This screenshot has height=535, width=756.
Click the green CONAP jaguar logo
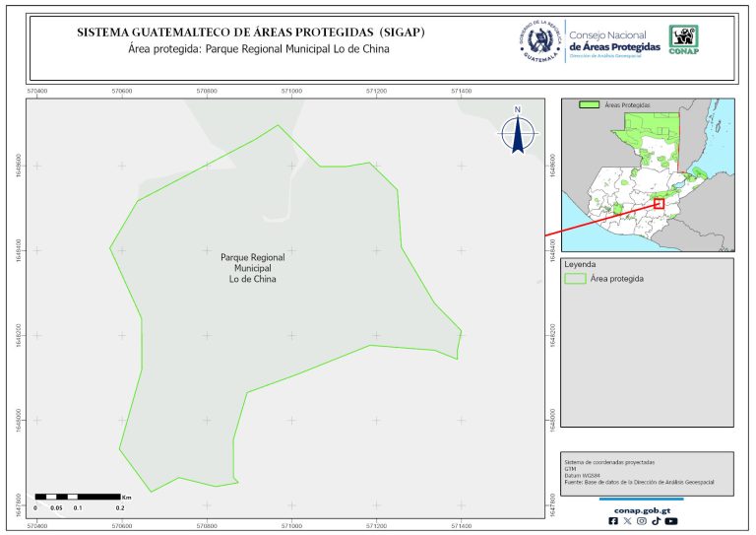pyautogui.click(x=685, y=38)
